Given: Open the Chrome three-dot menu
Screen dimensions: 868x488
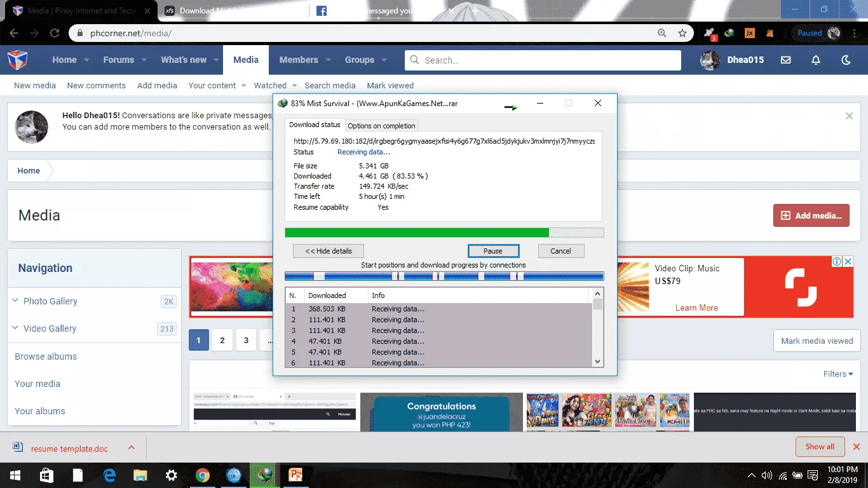Looking at the screenshot, I should pos(855,33).
